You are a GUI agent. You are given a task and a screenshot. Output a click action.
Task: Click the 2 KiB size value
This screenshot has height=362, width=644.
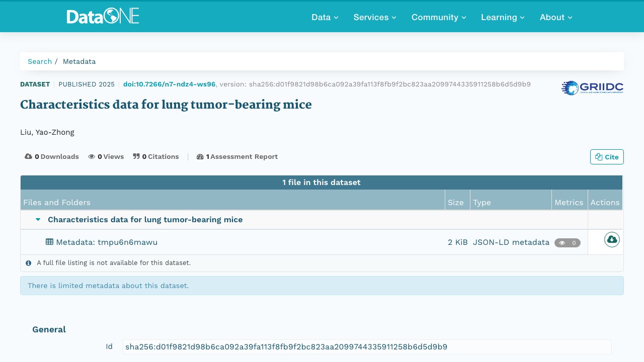(x=458, y=242)
